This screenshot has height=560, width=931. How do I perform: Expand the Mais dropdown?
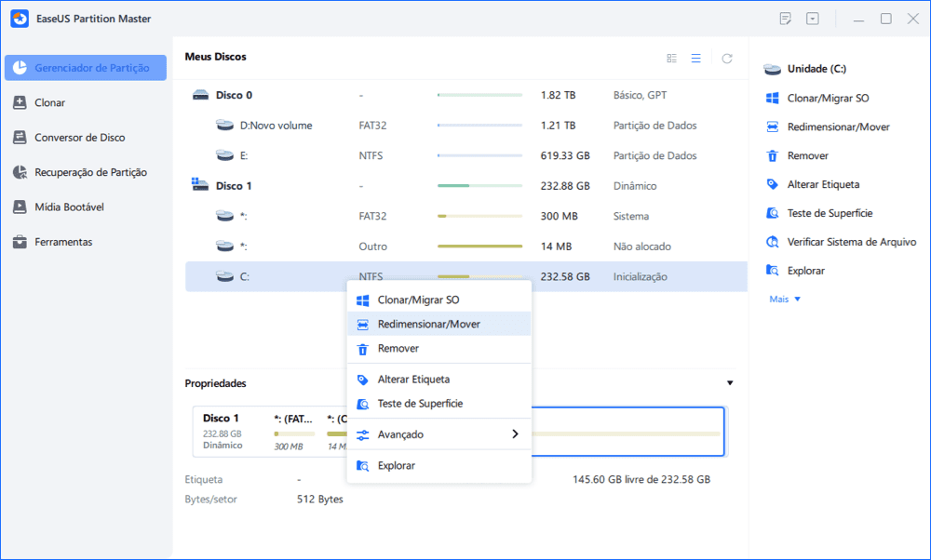(x=785, y=299)
